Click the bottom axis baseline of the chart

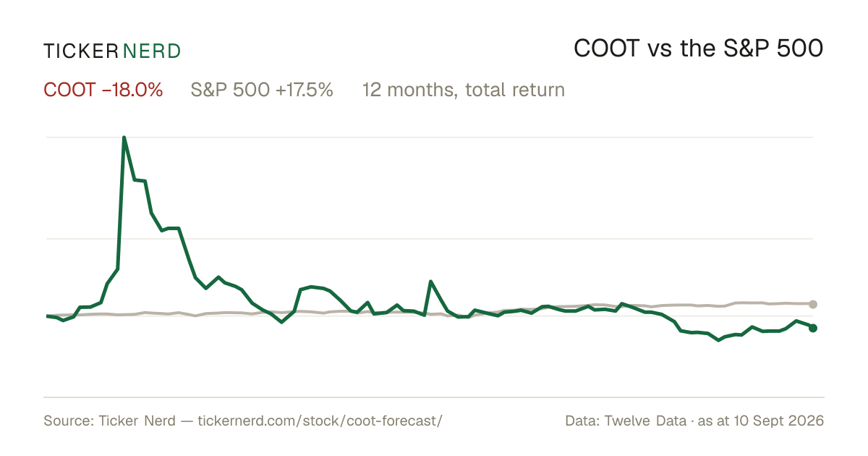point(434,397)
